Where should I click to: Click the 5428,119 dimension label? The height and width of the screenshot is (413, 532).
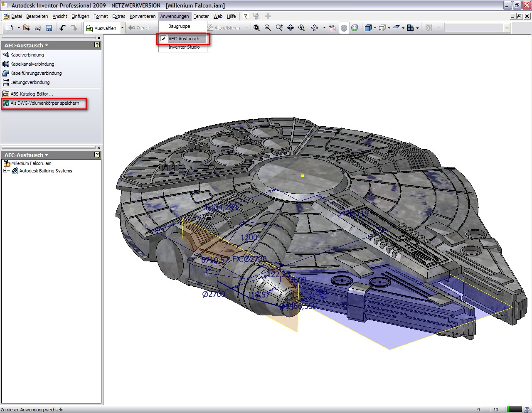[353, 214]
